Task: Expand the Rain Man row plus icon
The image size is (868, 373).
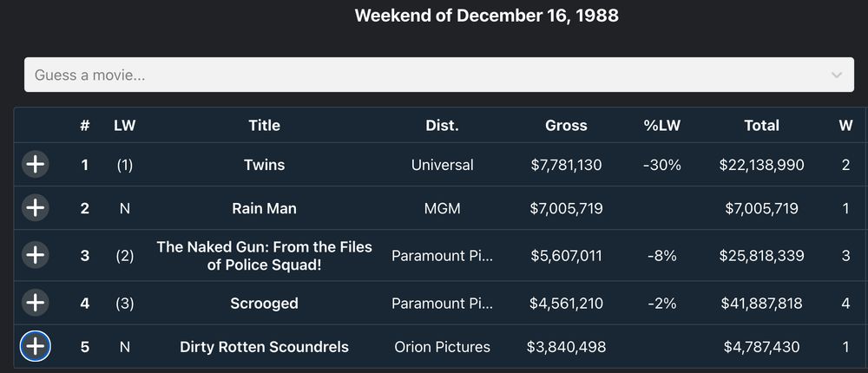Action: (35, 208)
